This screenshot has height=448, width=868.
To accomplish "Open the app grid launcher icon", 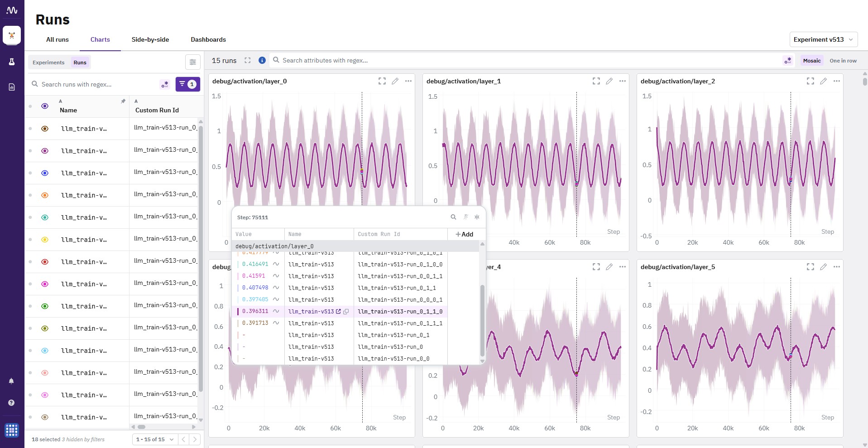I will (x=12, y=430).
